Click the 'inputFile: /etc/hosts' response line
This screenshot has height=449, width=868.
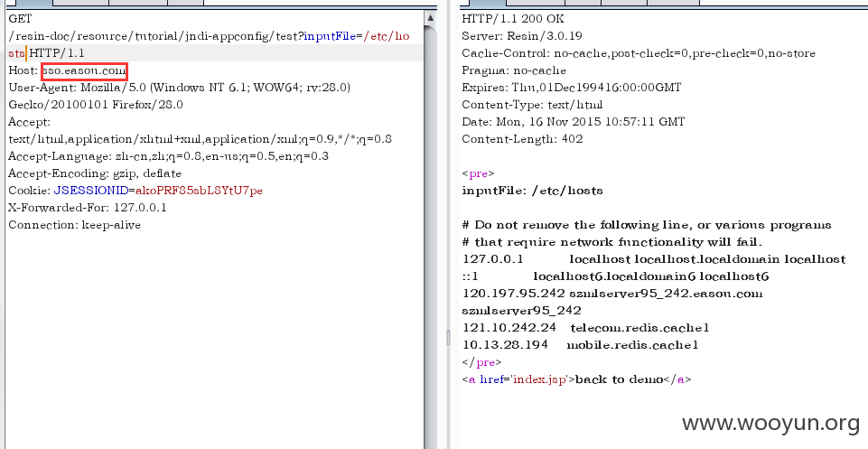533,191
